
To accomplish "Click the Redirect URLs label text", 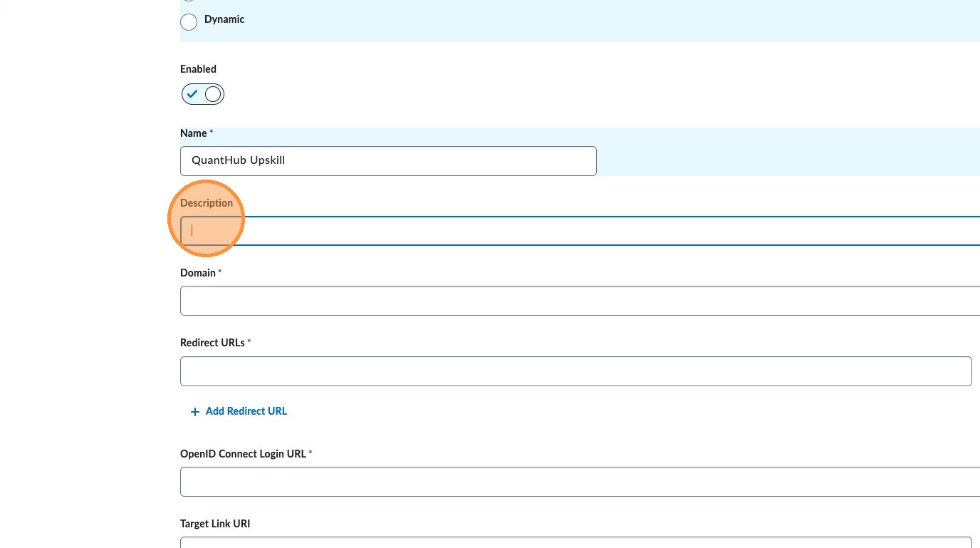I will click(x=212, y=343).
